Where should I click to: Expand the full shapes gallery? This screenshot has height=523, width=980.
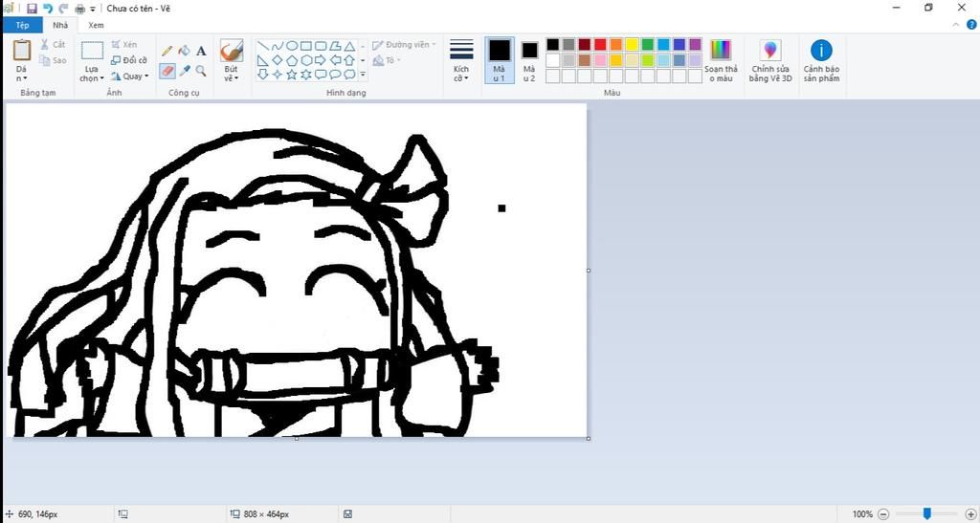point(363,75)
